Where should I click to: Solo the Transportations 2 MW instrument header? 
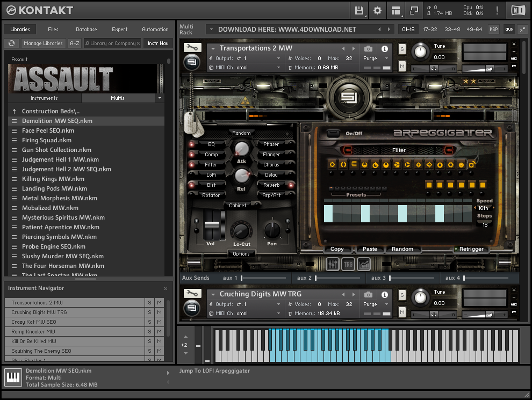(402, 49)
